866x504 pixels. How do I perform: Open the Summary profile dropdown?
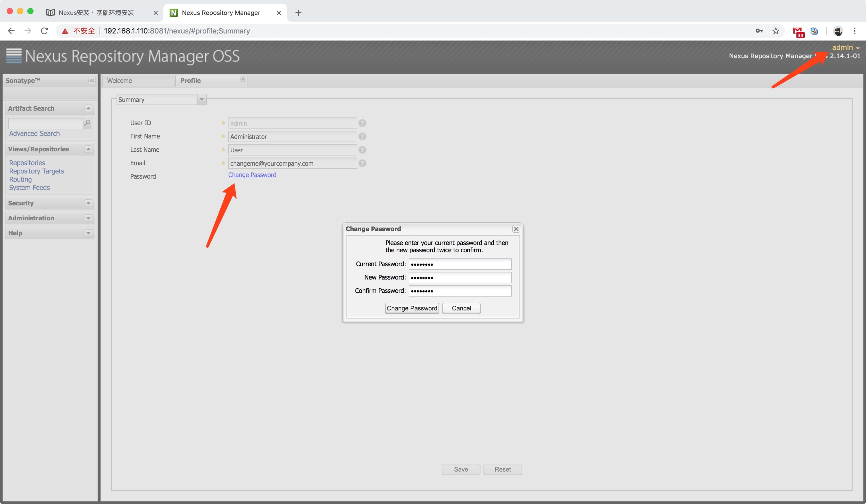202,100
